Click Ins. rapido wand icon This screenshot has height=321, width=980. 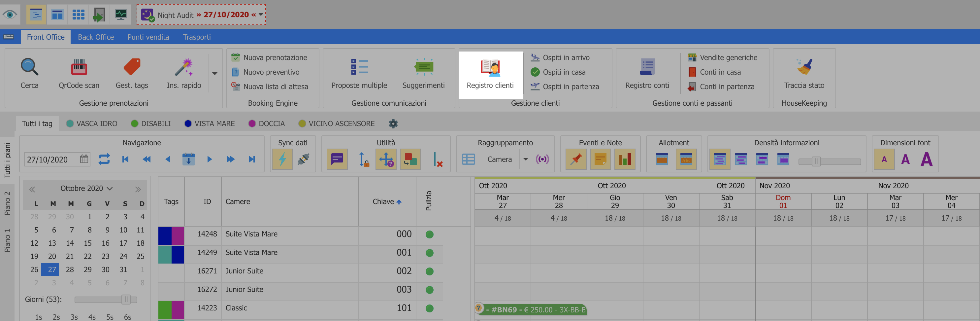184,67
